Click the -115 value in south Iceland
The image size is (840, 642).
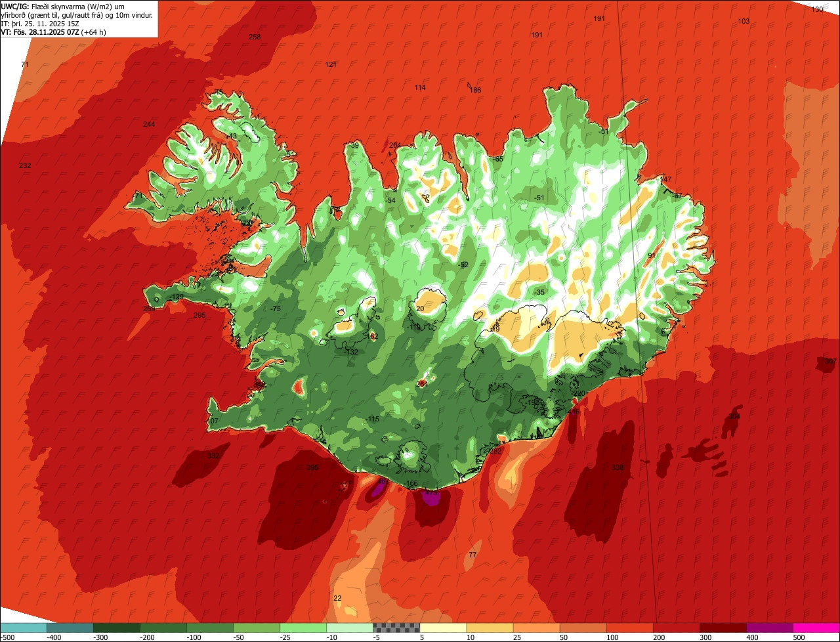[x=372, y=419]
